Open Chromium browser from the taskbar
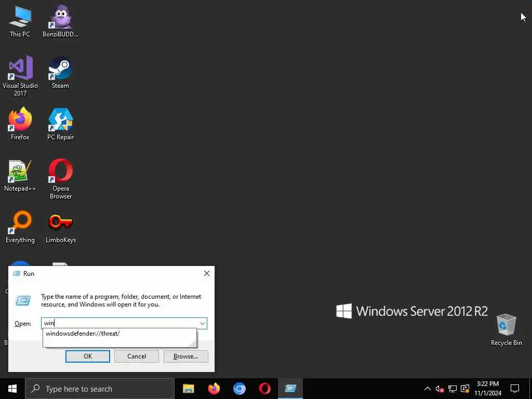 coord(239,389)
